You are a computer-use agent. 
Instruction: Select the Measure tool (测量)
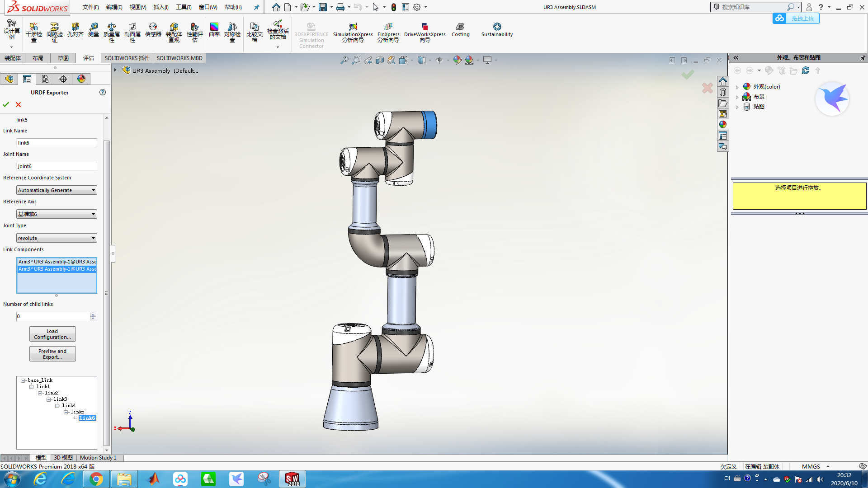pyautogui.click(x=94, y=30)
